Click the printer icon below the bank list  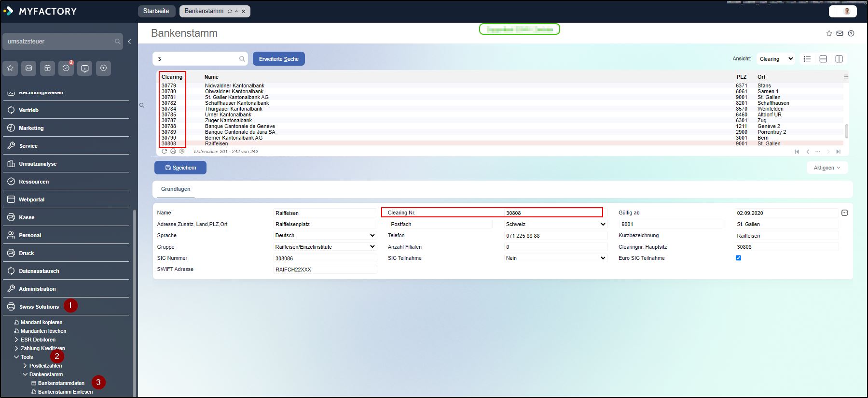pos(173,151)
